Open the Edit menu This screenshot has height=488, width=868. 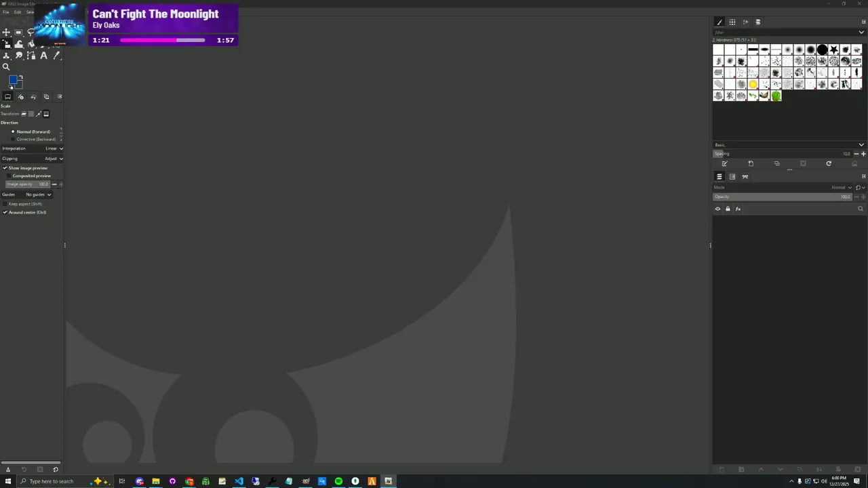(18, 12)
